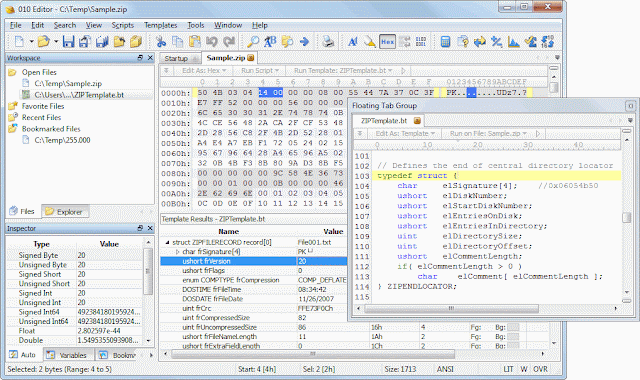Click the New file toolbar icon
This screenshot has width=640, height=380.
(19, 41)
